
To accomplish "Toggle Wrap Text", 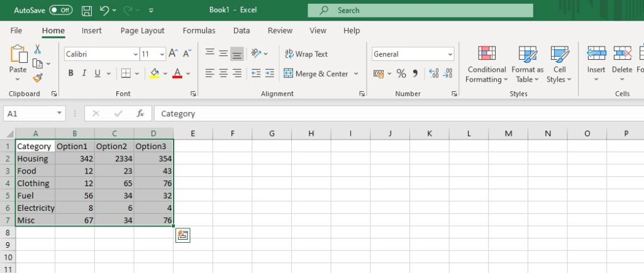I will pos(306,53).
